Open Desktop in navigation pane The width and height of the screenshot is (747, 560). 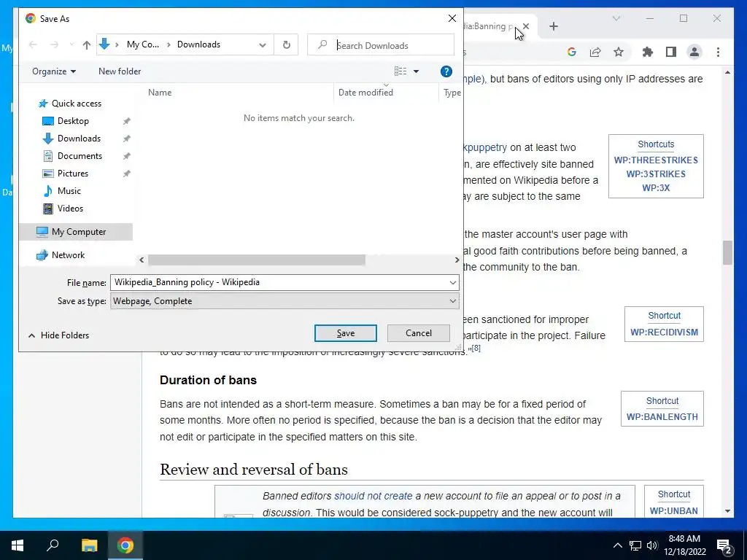coord(73,121)
